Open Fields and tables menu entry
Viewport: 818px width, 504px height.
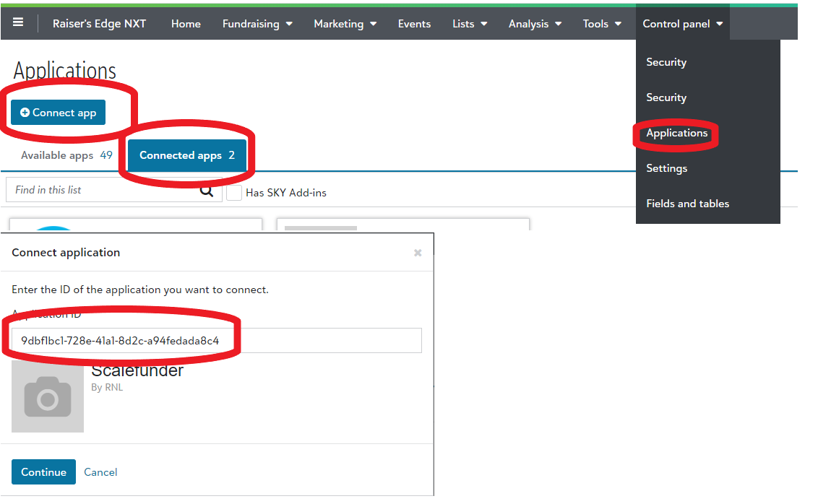pos(687,204)
